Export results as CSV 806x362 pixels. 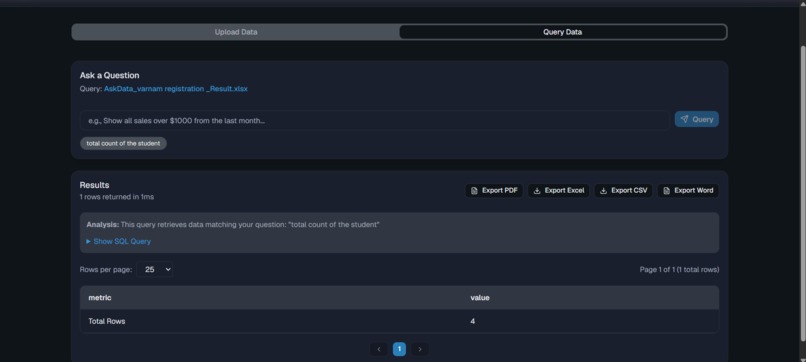tap(624, 191)
